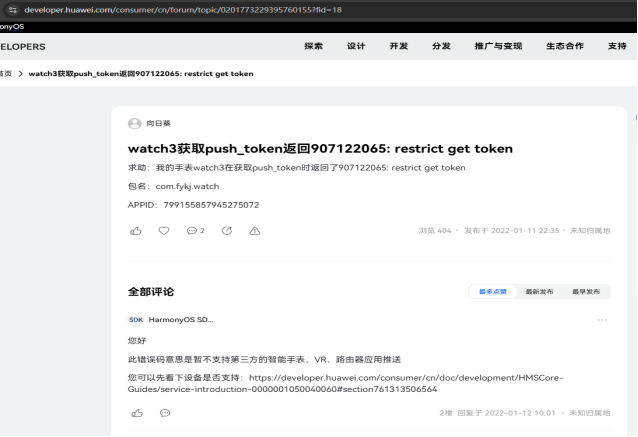Sort comments by 最早发布
The width and height of the screenshot is (638, 437).
[x=586, y=292]
